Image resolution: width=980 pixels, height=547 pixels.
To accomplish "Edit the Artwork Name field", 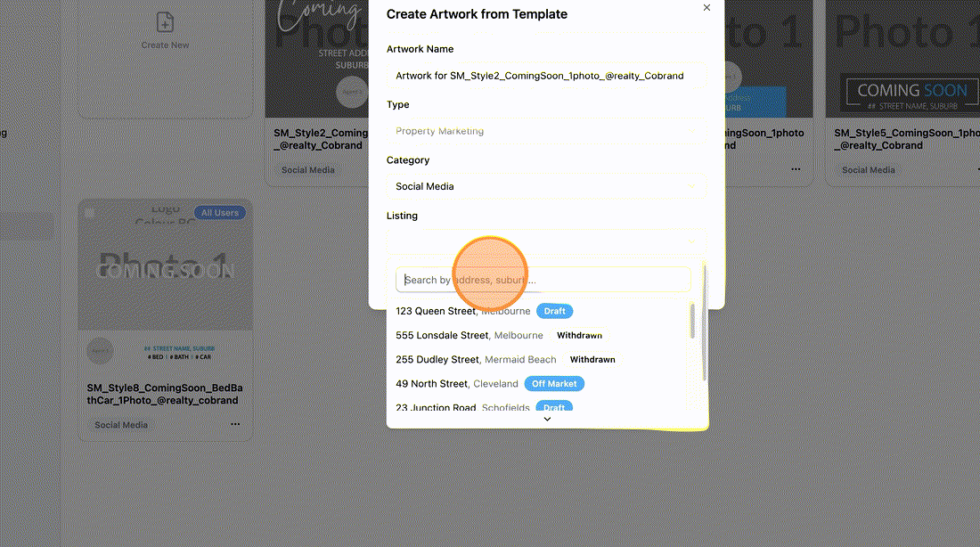I will pyautogui.click(x=546, y=76).
